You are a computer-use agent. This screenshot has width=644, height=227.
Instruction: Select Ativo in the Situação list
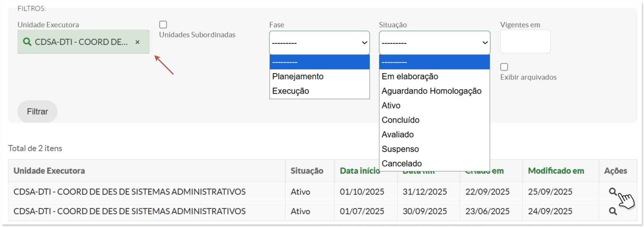[391, 105]
